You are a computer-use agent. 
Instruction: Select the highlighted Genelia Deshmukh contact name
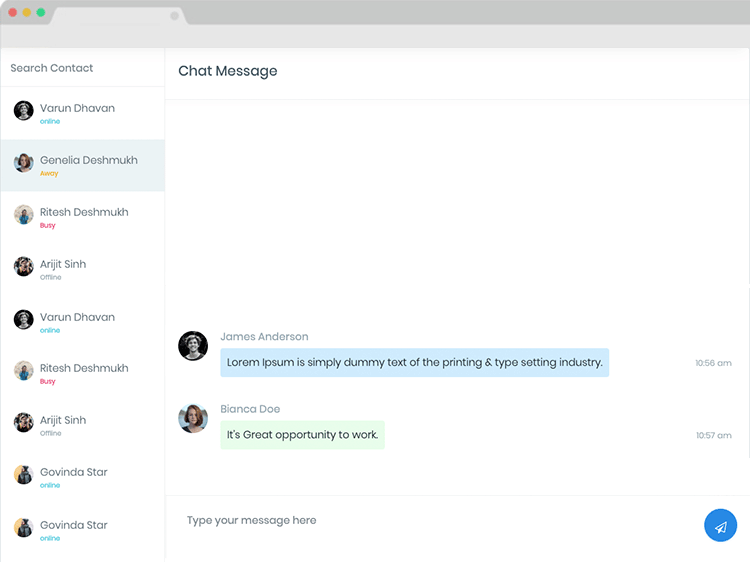(89, 160)
